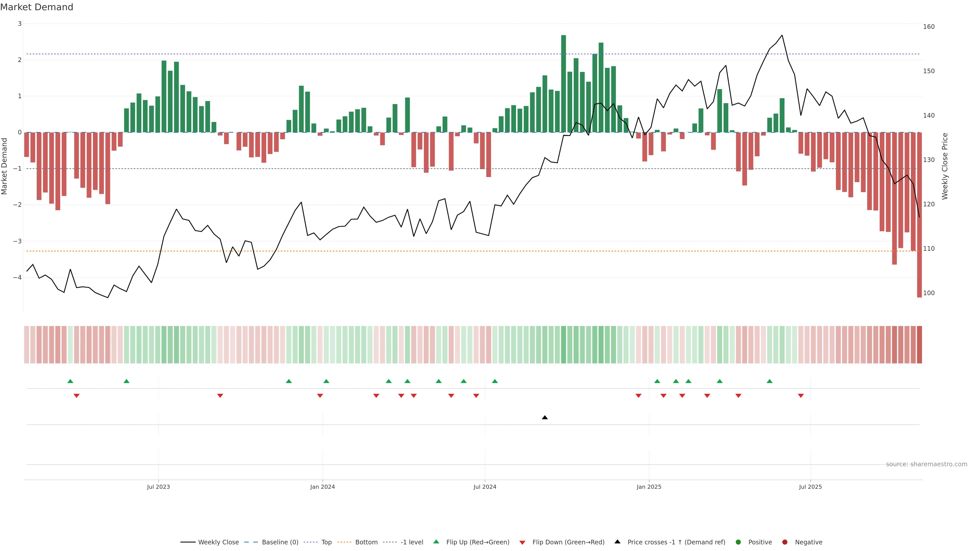This screenshot has height=551, width=980.
Task: Click last red flip-down marker near Jul 2025
Action: tap(801, 396)
